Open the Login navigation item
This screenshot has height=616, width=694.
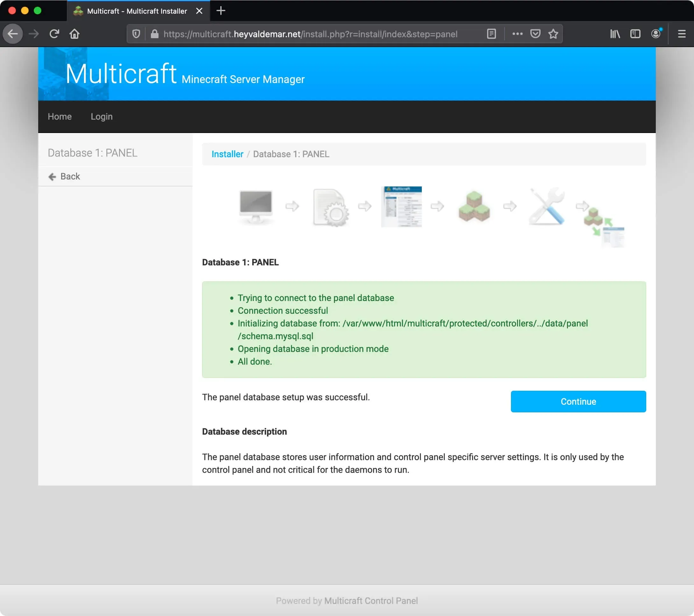coord(102,116)
